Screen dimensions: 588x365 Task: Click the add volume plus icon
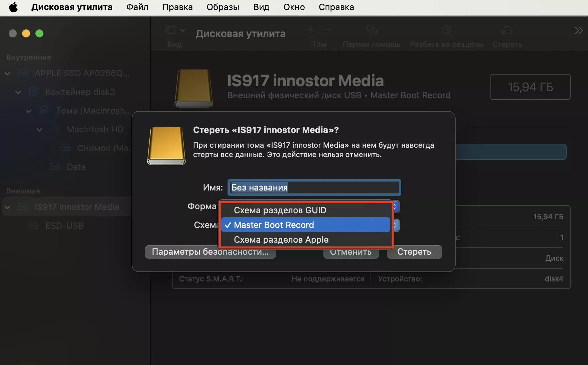[x=311, y=30]
